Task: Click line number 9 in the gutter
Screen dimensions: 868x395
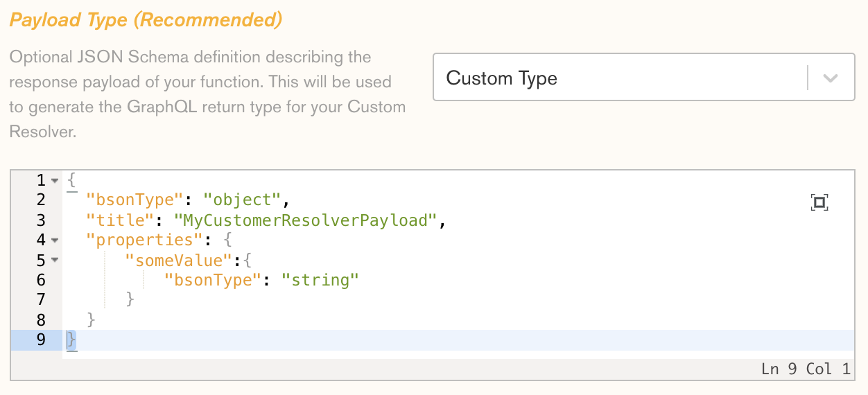Action: (x=41, y=340)
